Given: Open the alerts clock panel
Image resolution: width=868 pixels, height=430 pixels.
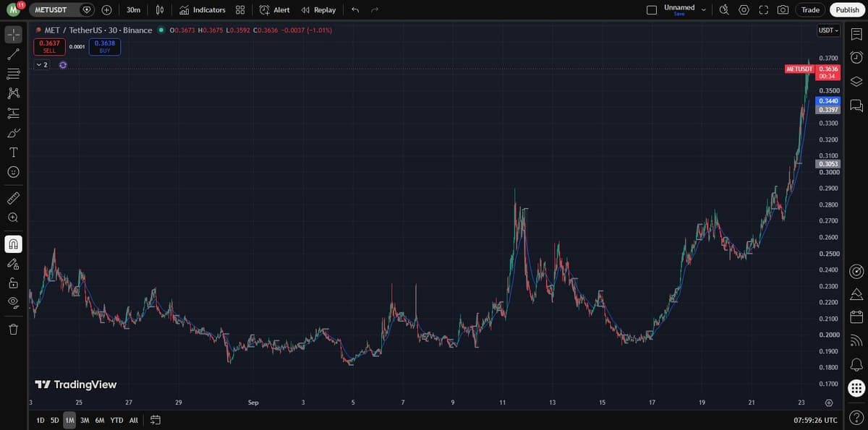Looking at the screenshot, I should (x=856, y=58).
